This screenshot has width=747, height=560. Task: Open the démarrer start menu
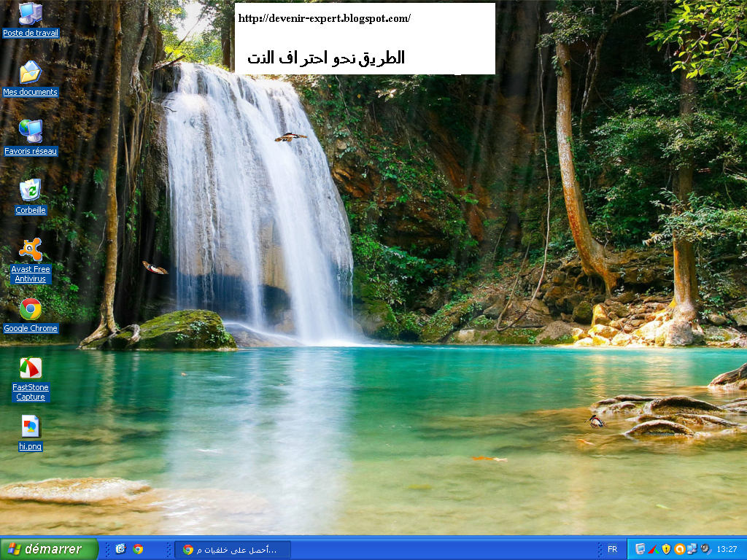(49, 549)
